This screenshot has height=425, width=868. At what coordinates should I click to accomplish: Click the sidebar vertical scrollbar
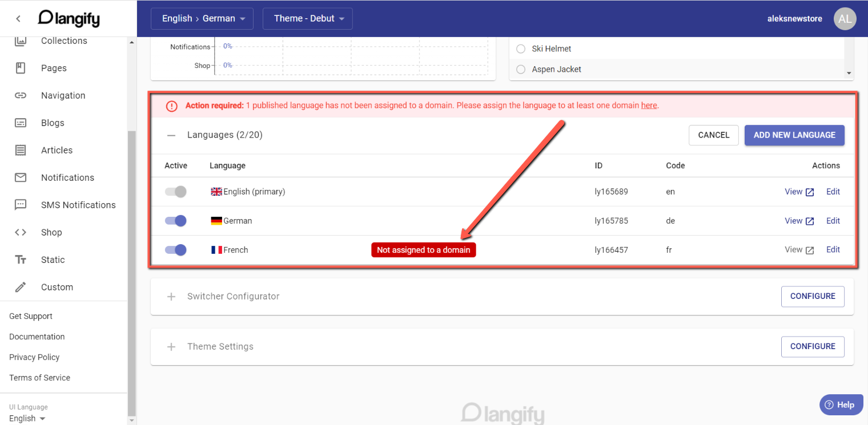(x=132, y=273)
